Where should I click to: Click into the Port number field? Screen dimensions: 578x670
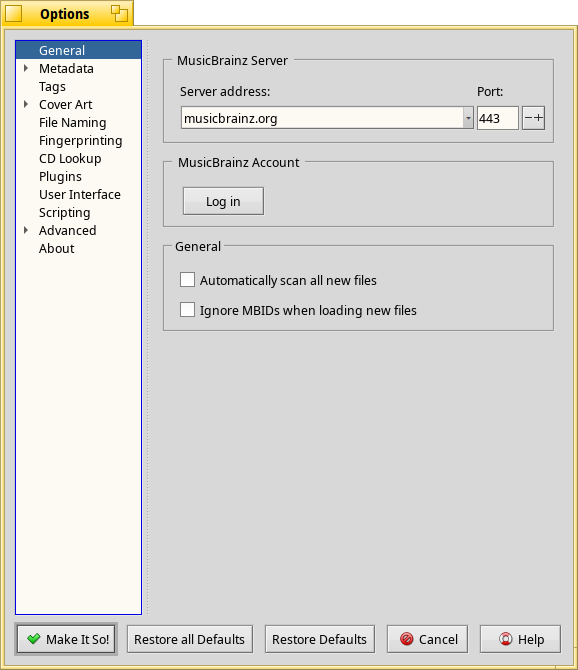pyautogui.click(x=497, y=118)
